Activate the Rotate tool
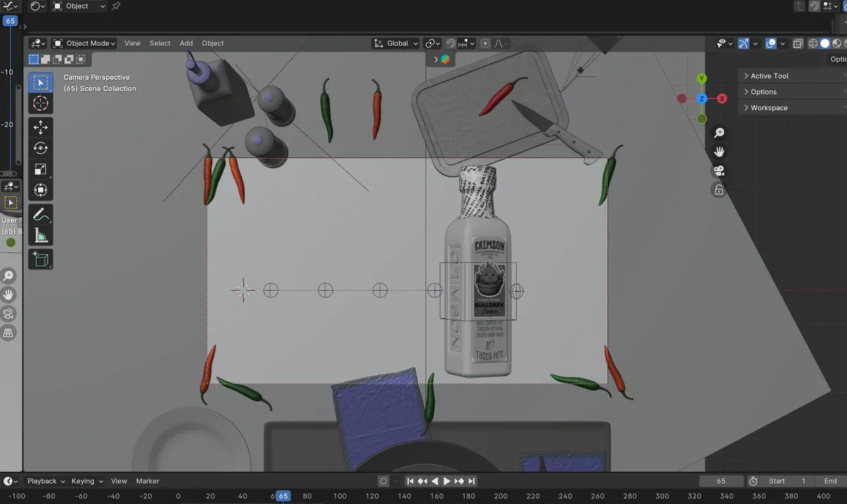The height and width of the screenshot is (504, 847). pos(40,148)
